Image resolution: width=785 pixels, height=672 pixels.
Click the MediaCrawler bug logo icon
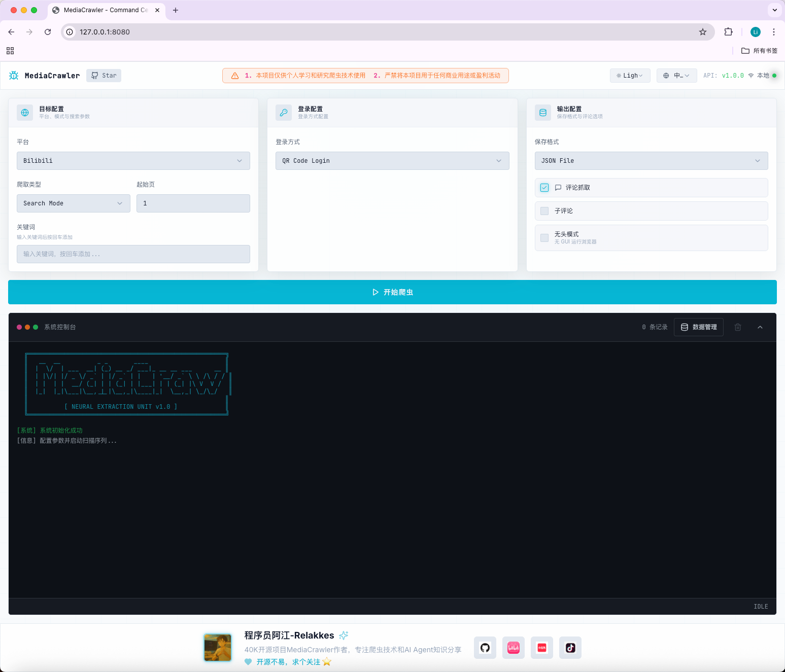14,76
